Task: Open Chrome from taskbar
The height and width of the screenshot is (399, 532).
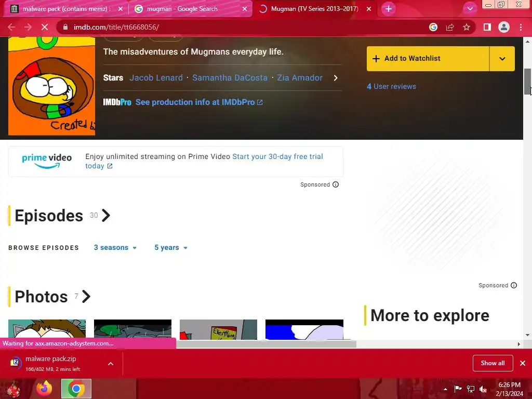Action: tap(76, 389)
